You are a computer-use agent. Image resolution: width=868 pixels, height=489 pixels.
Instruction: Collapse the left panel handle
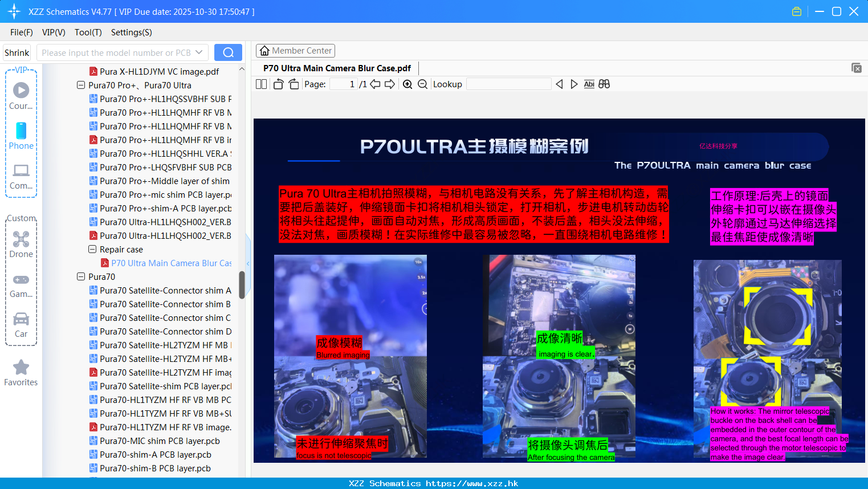coord(248,263)
